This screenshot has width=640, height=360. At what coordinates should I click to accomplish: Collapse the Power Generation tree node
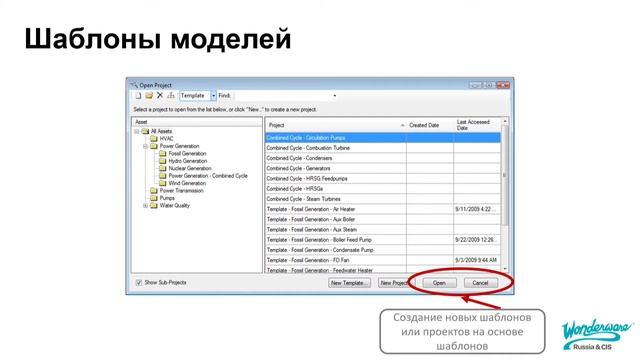[x=146, y=146]
